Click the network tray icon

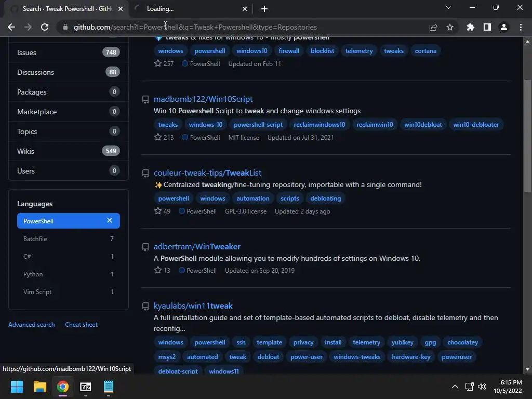pos(470,387)
